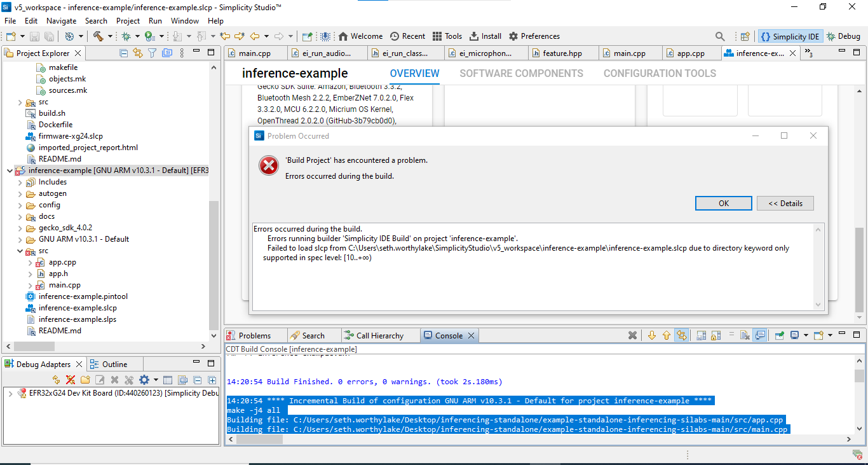Screen dimensions: 868x465
Task: Open Project Explorer filter funnel
Action: [x=152, y=53]
